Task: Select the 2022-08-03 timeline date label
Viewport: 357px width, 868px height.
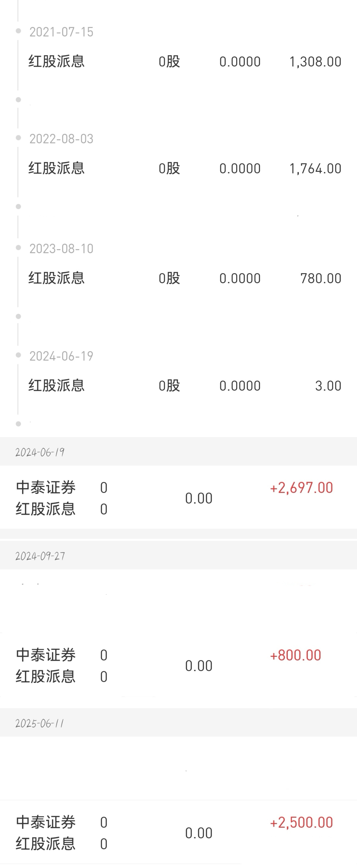Action: pos(61,139)
